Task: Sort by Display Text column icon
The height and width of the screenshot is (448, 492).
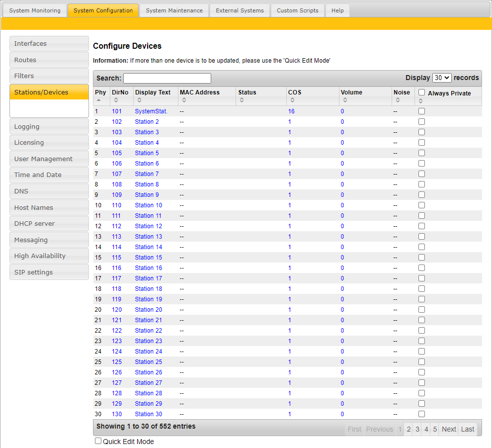Action: click(x=139, y=100)
